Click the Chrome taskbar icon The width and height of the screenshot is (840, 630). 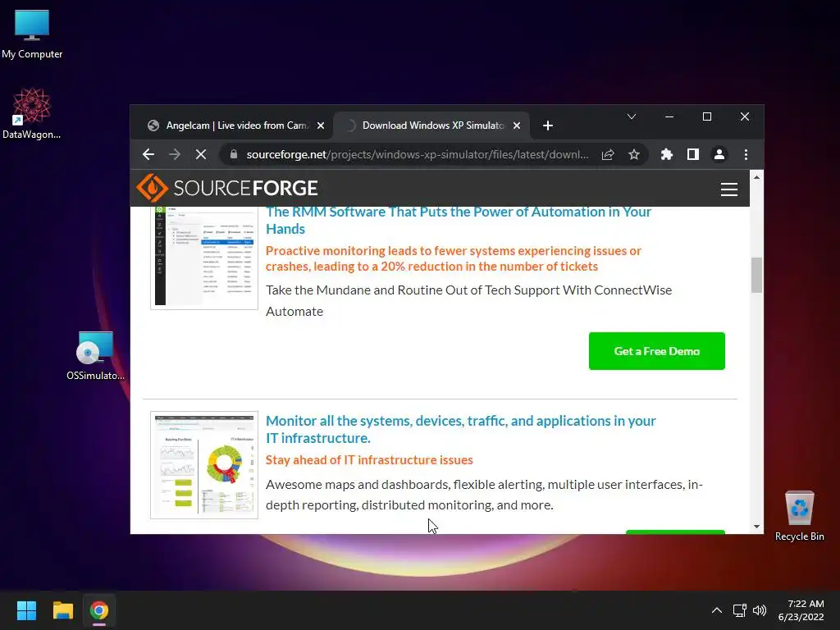point(99,610)
